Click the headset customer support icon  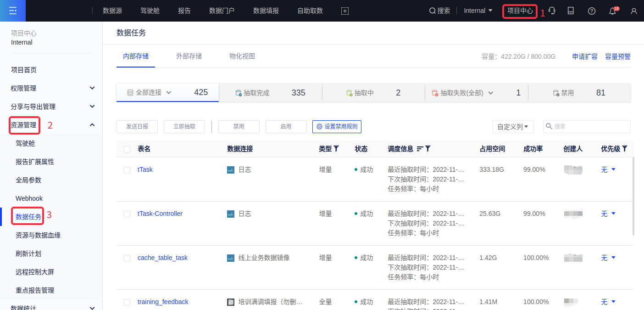(x=552, y=11)
